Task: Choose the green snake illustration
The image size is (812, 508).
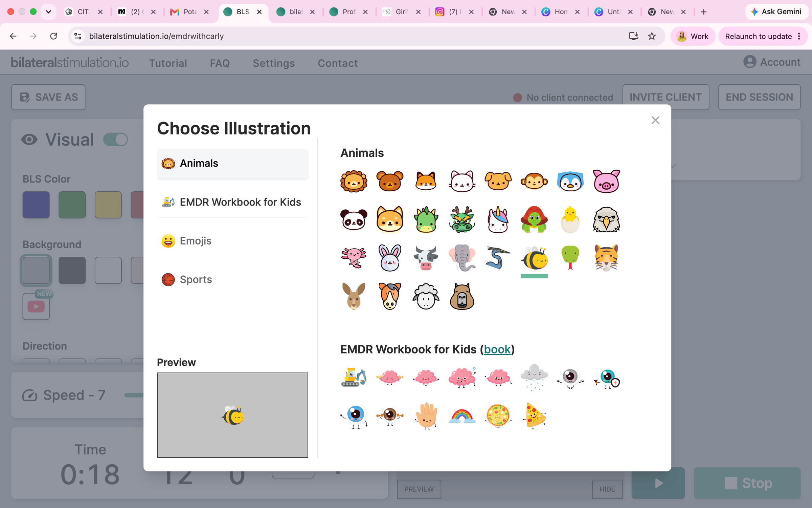Action: [x=570, y=258]
